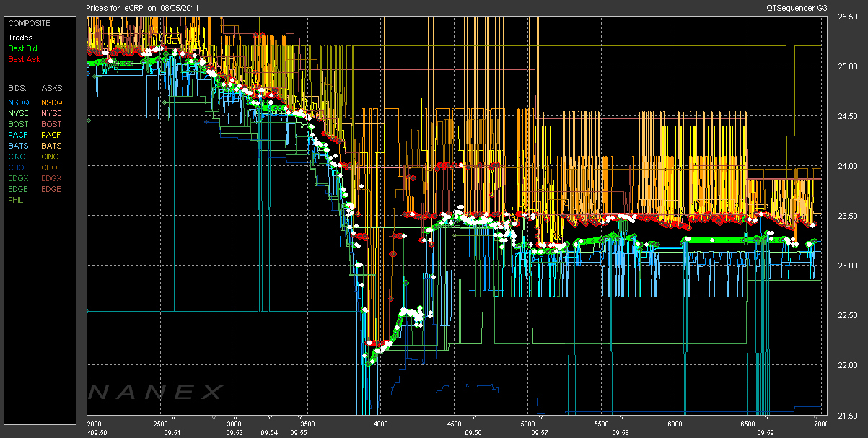The width and height of the screenshot is (868, 438).
Task: Click the <09:50 start time label
Action: point(97,432)
